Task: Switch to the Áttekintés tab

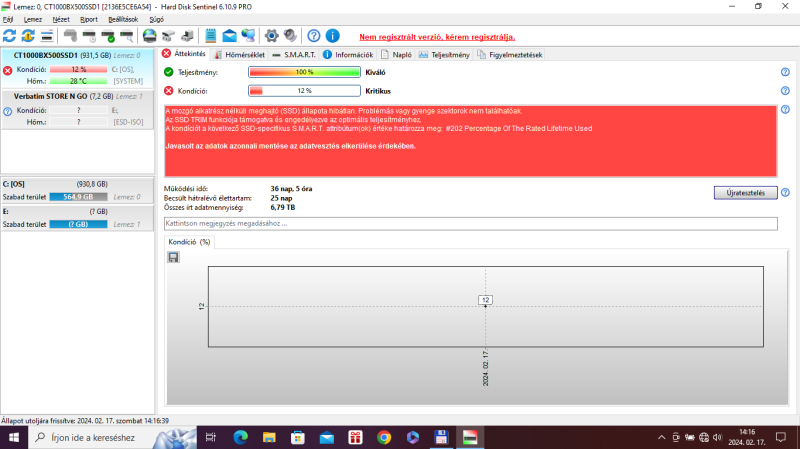Action: (x=184, y=54)
